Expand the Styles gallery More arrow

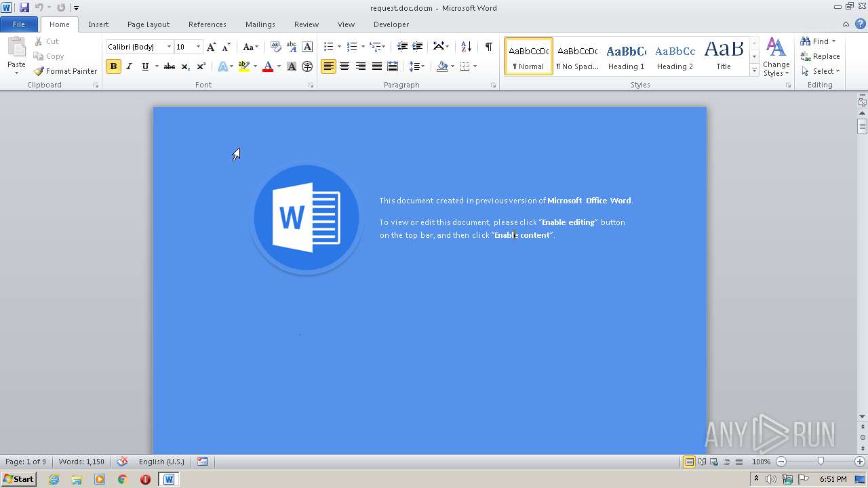coord(754,70)
